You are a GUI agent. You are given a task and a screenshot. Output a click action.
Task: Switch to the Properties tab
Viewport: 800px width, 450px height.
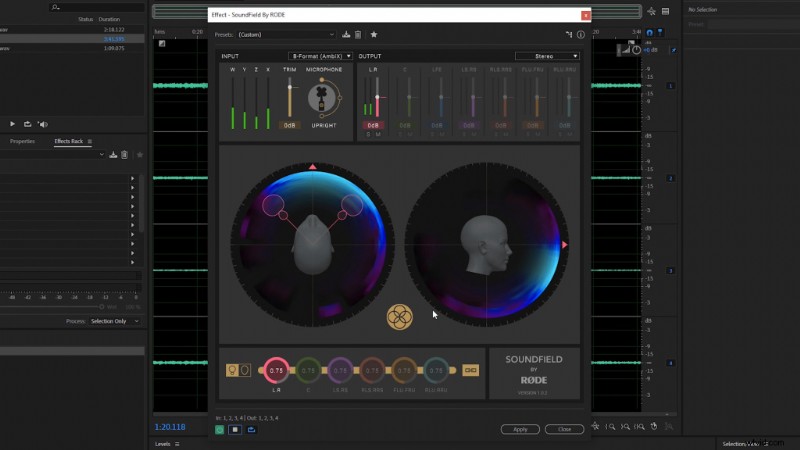(x=22, y=141)
